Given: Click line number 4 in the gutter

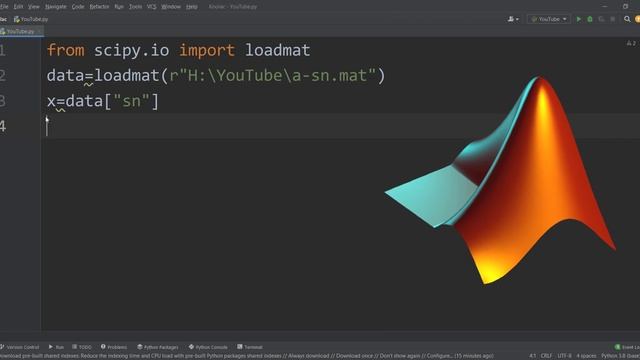Looking at the screenshot, I should tap(3, 126).
